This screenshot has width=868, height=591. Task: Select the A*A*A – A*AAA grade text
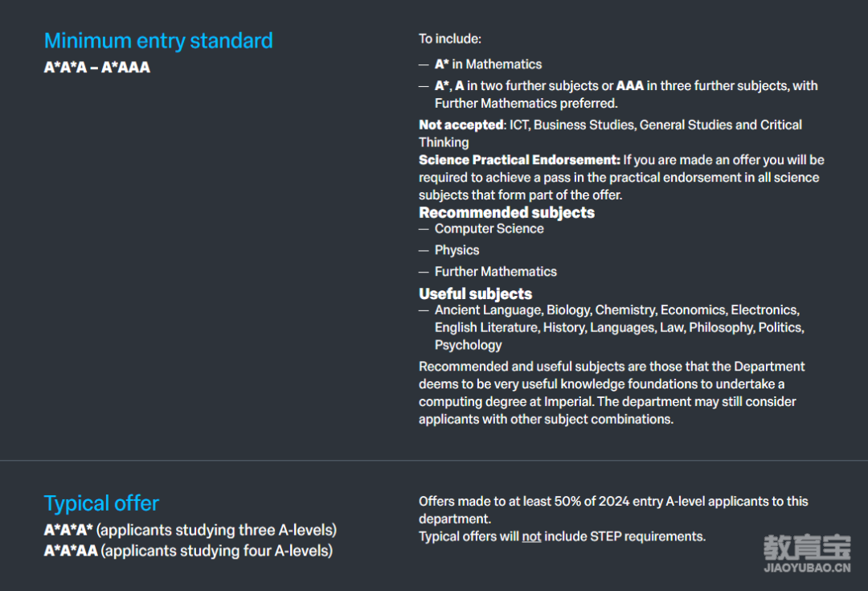[97, 68]
